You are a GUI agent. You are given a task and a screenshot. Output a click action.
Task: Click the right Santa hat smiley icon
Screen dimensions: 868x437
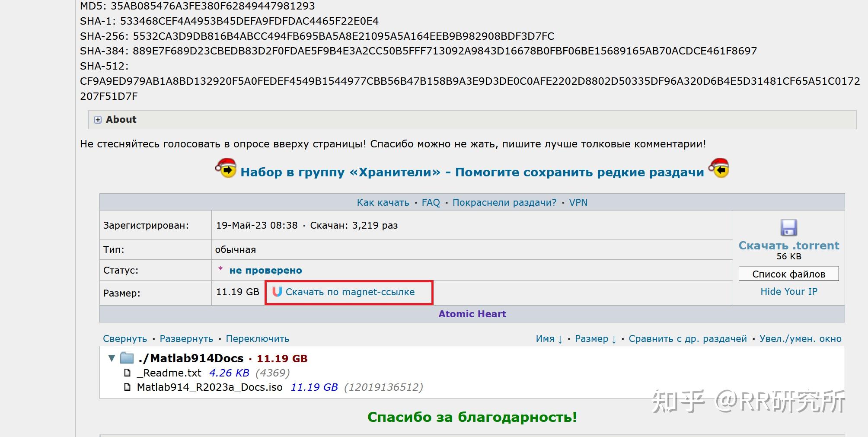[x=719, y=169]
